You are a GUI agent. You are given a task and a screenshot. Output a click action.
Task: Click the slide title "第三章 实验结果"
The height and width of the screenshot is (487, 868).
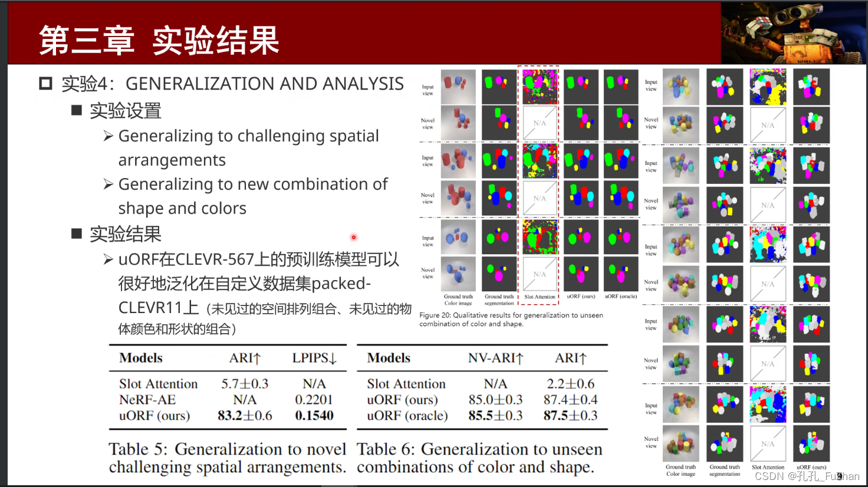tap(159, 41)
